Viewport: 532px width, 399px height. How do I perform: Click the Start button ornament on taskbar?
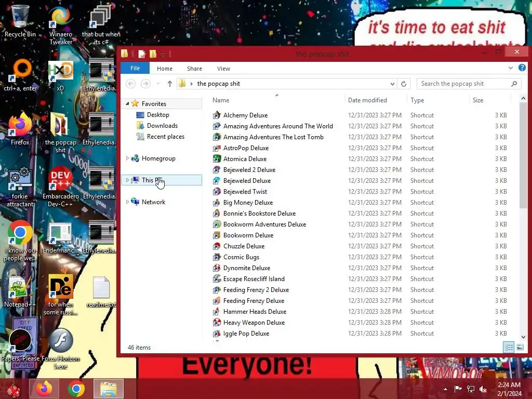click(14, 389)
